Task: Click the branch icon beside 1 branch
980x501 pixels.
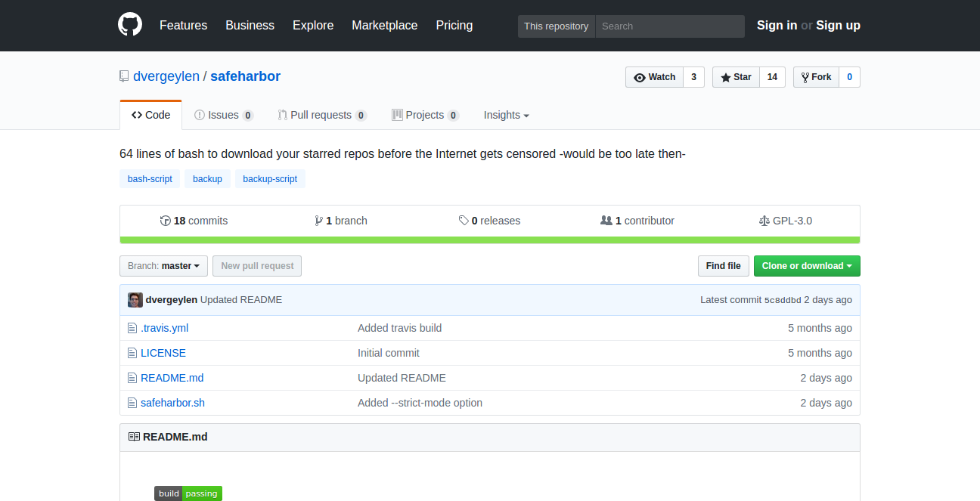Action: pos(318,221)
